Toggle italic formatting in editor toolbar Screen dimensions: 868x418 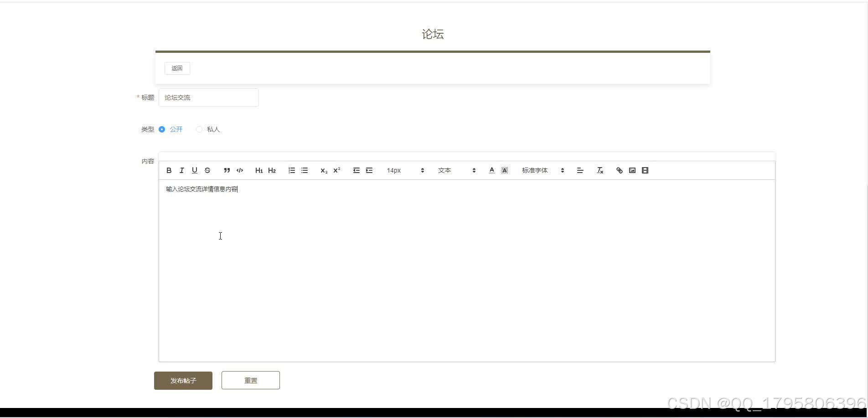point(181,170)
